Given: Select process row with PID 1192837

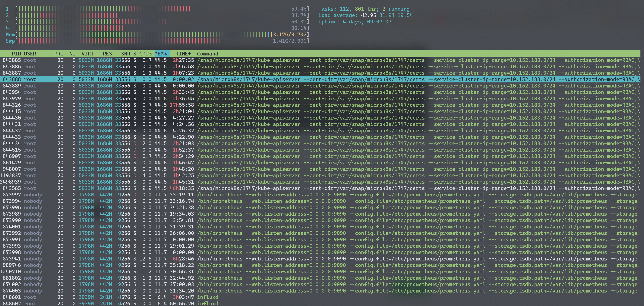Looking at the screenshot, I should tap(320, 176).
